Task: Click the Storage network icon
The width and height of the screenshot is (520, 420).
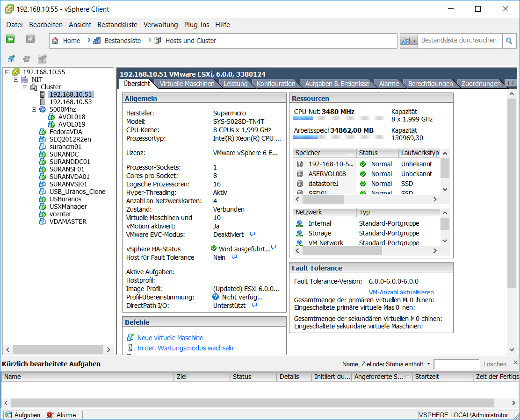Action: coord(299,233)
